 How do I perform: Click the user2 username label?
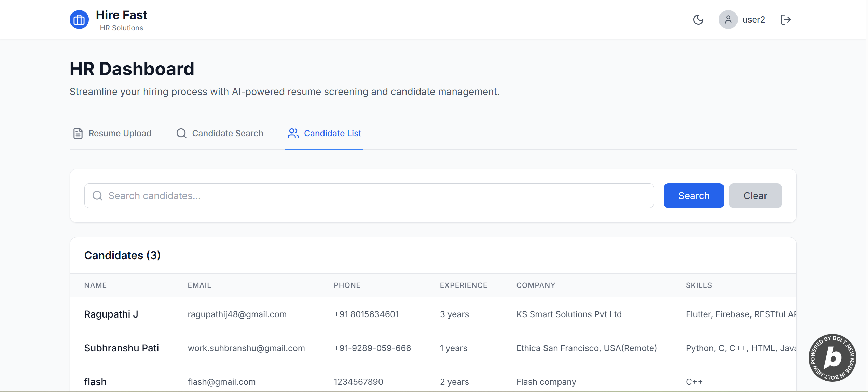coord(754,20)
